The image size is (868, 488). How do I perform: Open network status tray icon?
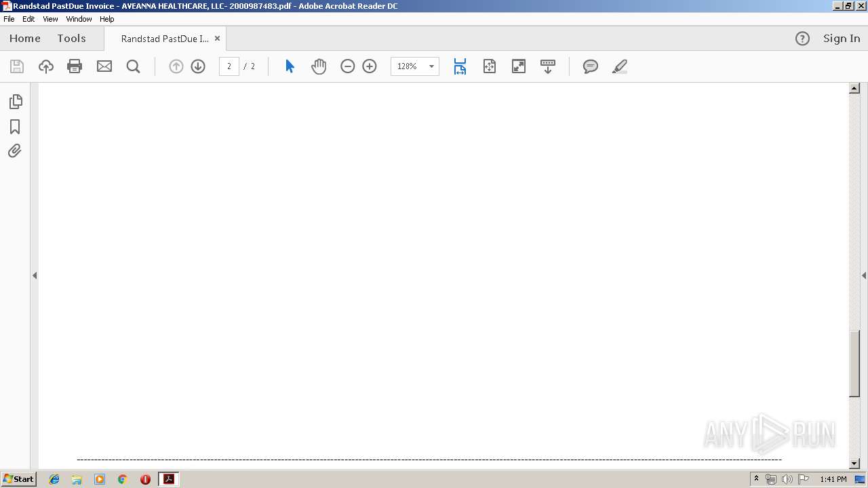770,479
